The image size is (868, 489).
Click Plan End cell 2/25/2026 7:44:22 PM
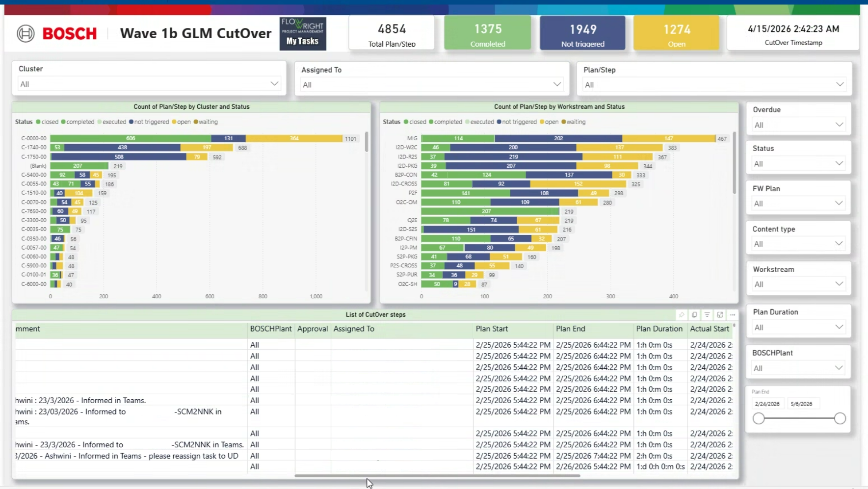point(593,456)
